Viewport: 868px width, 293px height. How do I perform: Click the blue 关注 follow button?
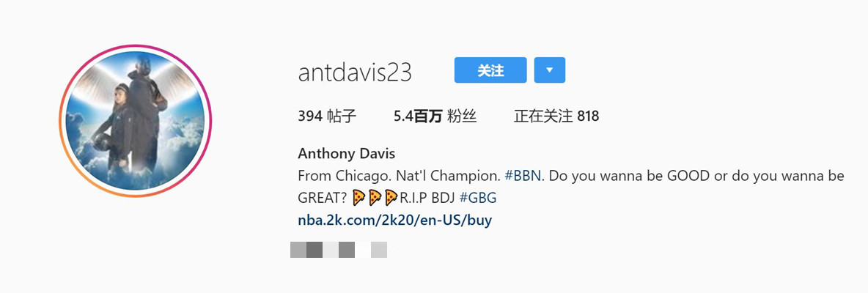tap(490, 70)
